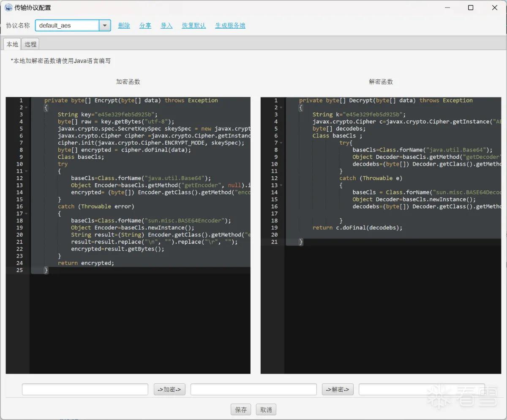This screenshot has height=420, width=507.
Task: Click the 'private byte[] Encrypt' line in encrypt editor
Action: click(131, 100)
